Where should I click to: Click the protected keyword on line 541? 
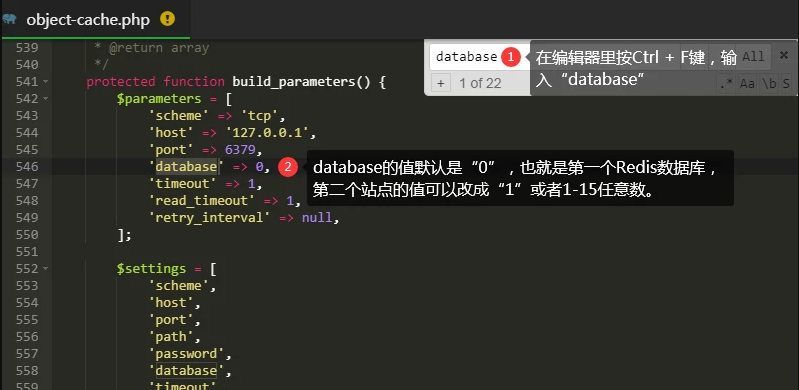pos(121,82)
